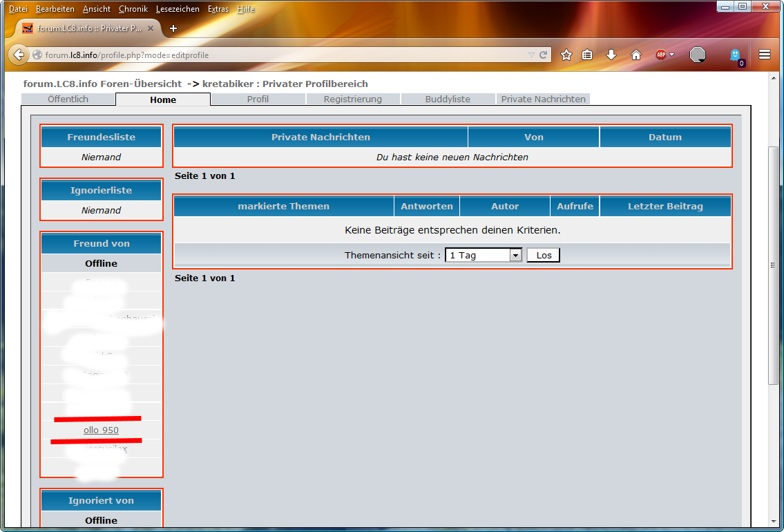Click the browser back arrow button
This screenshot has height=532, width=784.
(19, 55)
